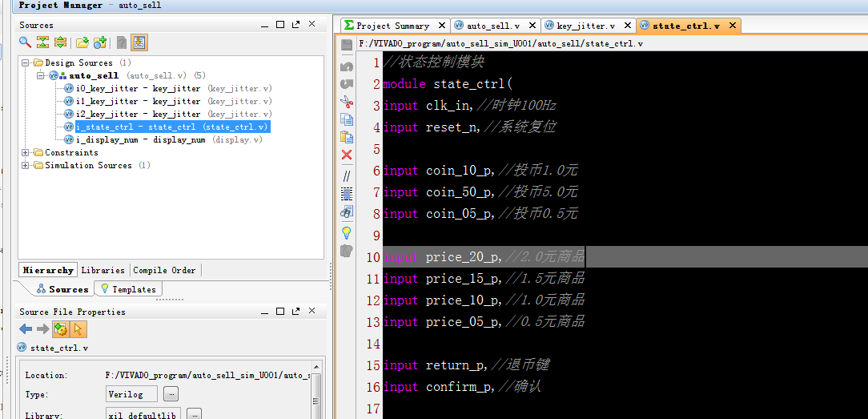Click the forward arrow in Source File Properties
Image resolution: width=868 pixels, height=419 pixels.
pos(42,329)
